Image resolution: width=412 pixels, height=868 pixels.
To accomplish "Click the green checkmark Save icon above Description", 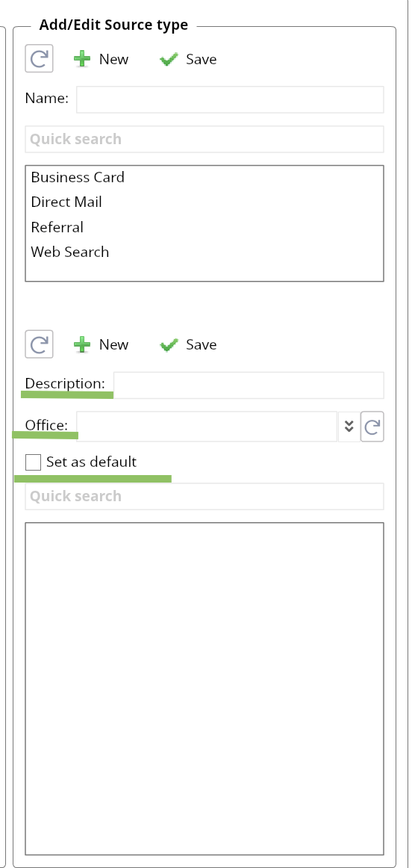I will tap(169, 345).
